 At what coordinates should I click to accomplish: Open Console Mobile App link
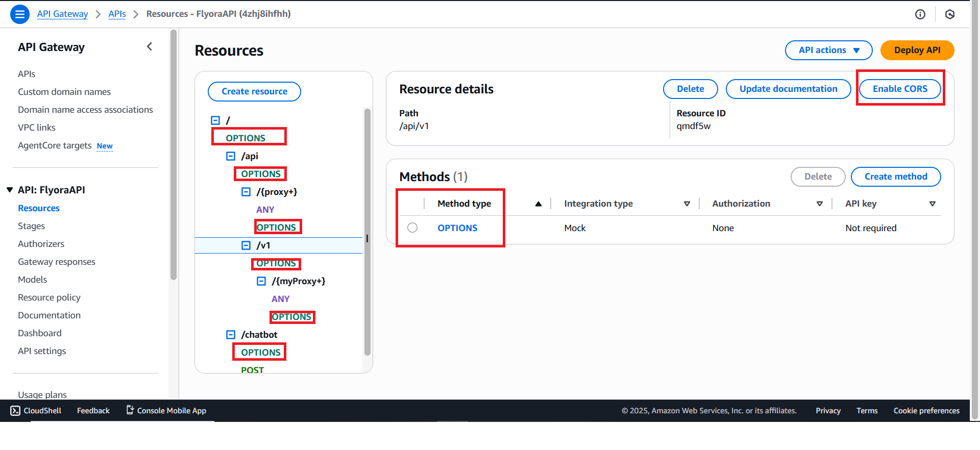tap(166, 411)
